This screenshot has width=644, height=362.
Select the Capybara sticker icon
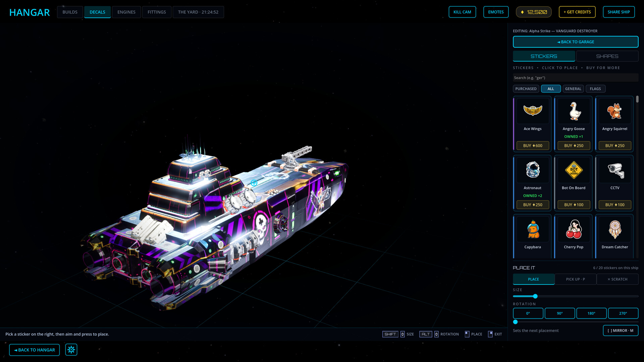(x=533, y=229)
